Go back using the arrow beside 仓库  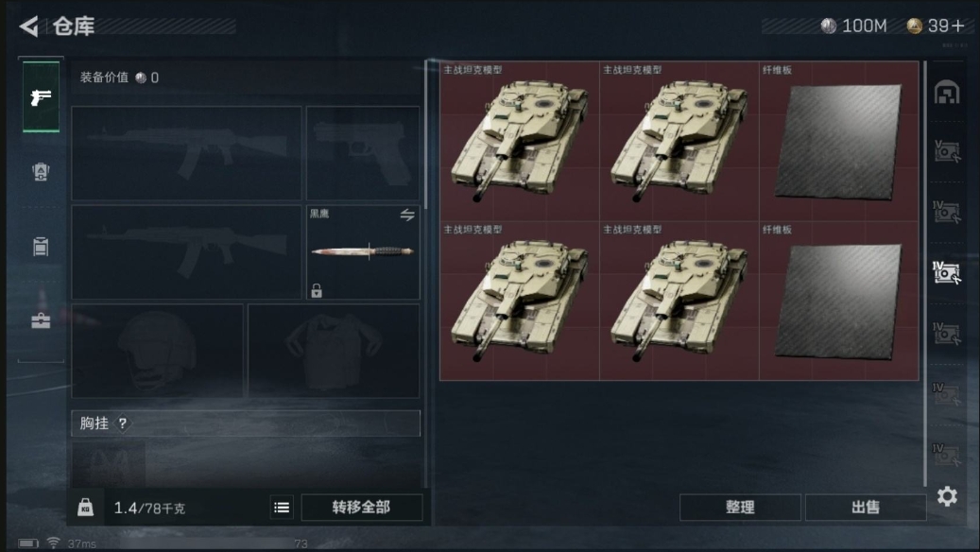tap(28, 26)
